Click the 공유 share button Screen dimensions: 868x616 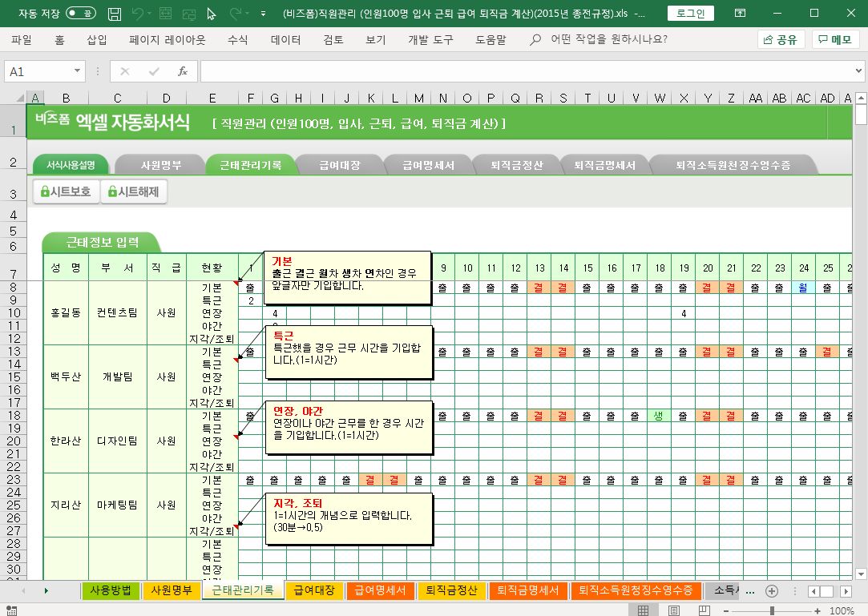pyautogui.click(x=781, y=39)
